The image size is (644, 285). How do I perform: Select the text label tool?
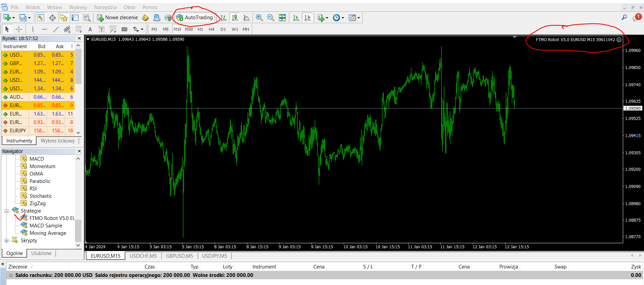101,29
